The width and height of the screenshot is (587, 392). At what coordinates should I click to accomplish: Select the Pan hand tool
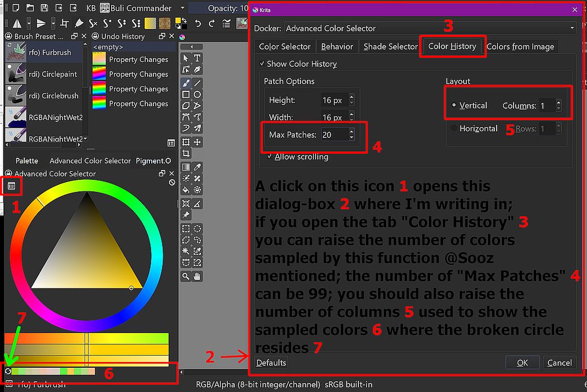click(197, 276)
